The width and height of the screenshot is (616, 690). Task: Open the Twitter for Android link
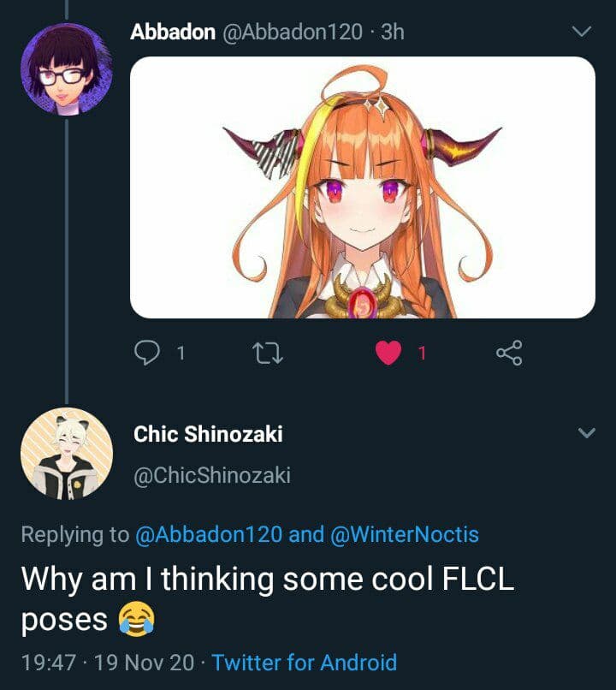305,663
